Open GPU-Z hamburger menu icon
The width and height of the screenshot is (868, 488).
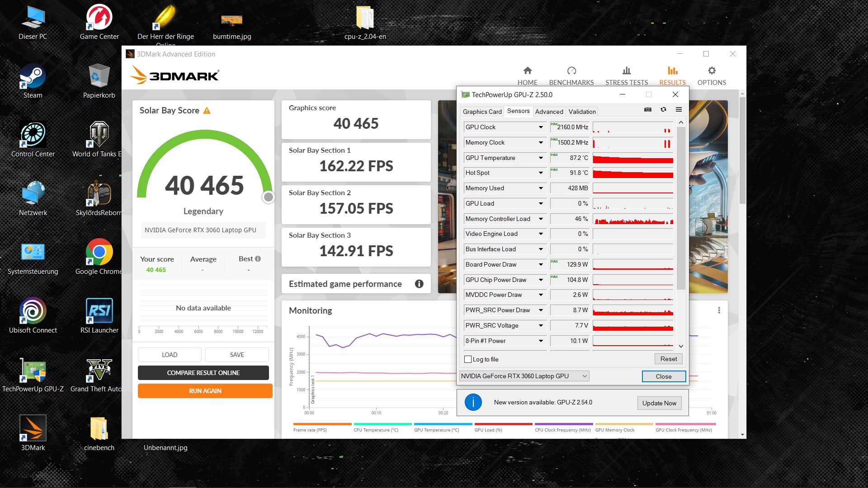pos(679,110)
